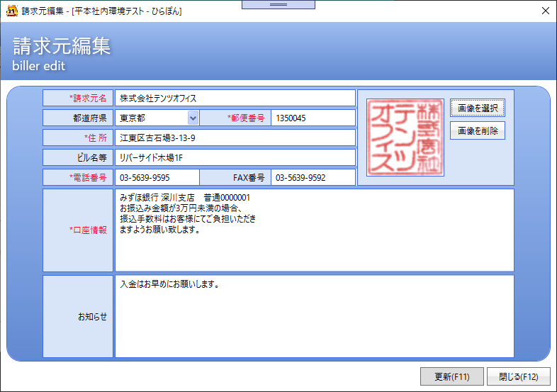Click the 画像を選択 button
Screen dimensions: 557x392
(x=477, y=108)
